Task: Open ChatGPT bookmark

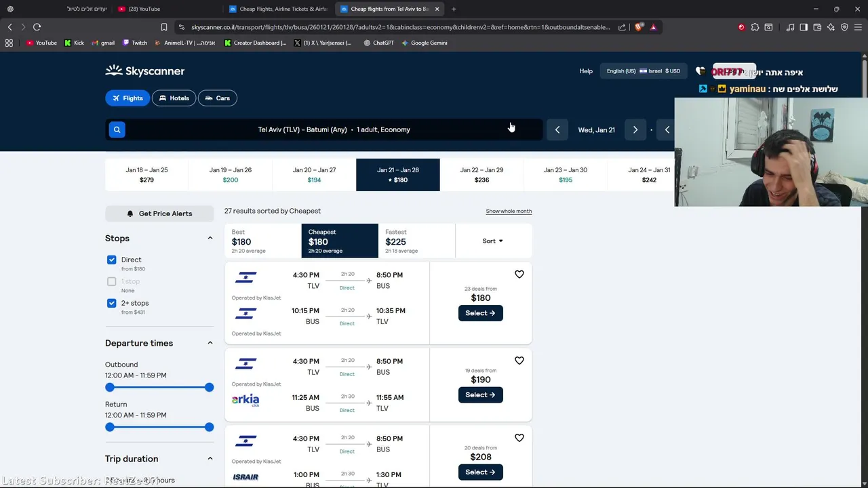Action: pyautogui.click(x=378, y=43)
